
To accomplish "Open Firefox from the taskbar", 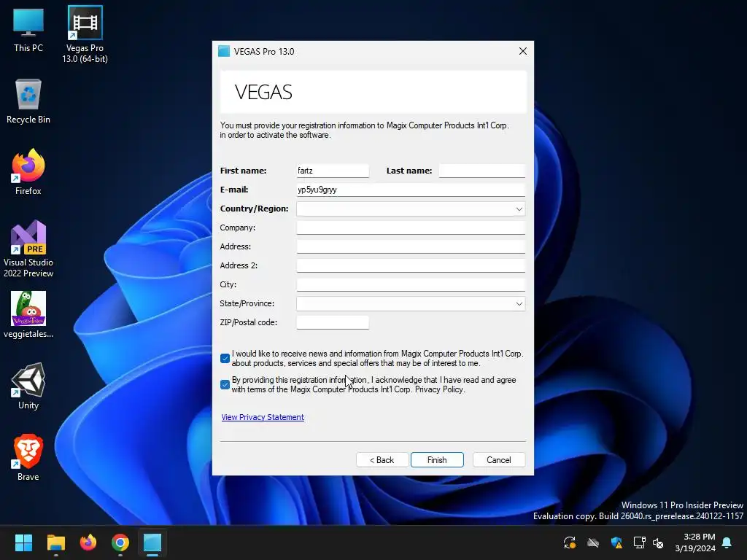I will click(x=88, y=542).
